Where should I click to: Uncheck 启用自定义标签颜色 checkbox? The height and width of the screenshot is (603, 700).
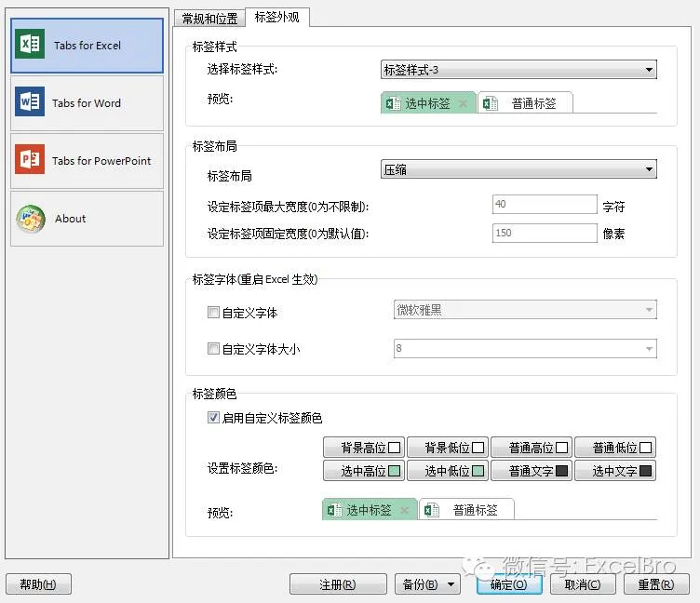(213, 417)
